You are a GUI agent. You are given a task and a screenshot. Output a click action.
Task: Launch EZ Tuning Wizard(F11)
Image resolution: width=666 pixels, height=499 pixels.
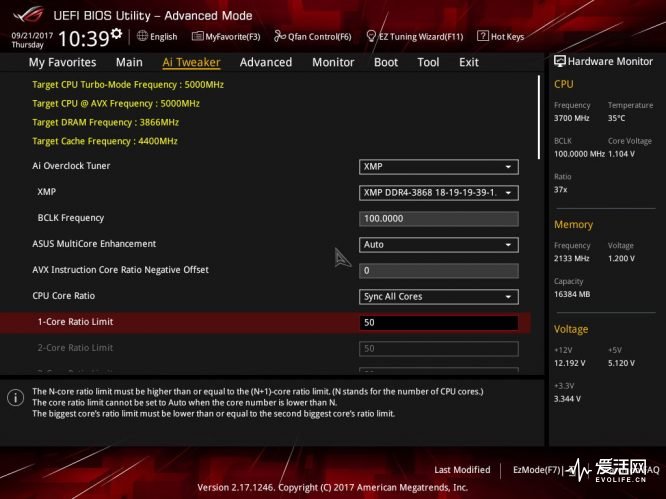[x=421, y=37]
